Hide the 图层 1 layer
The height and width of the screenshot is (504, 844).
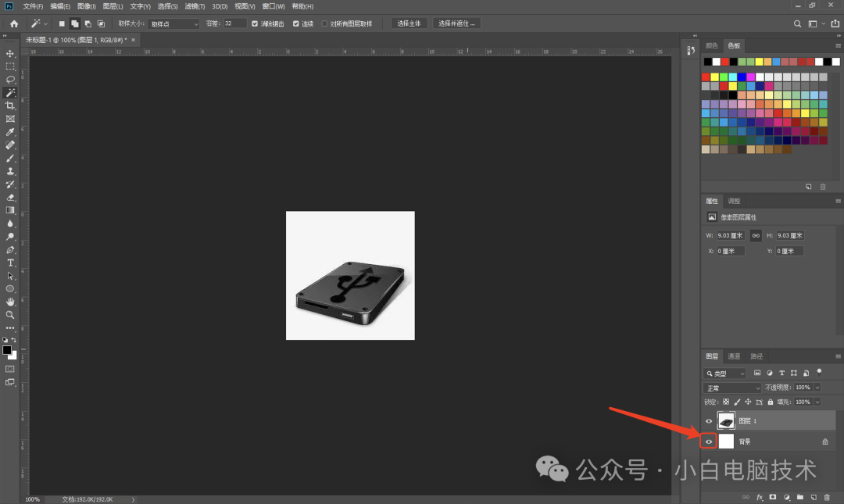tap(709, 421)
